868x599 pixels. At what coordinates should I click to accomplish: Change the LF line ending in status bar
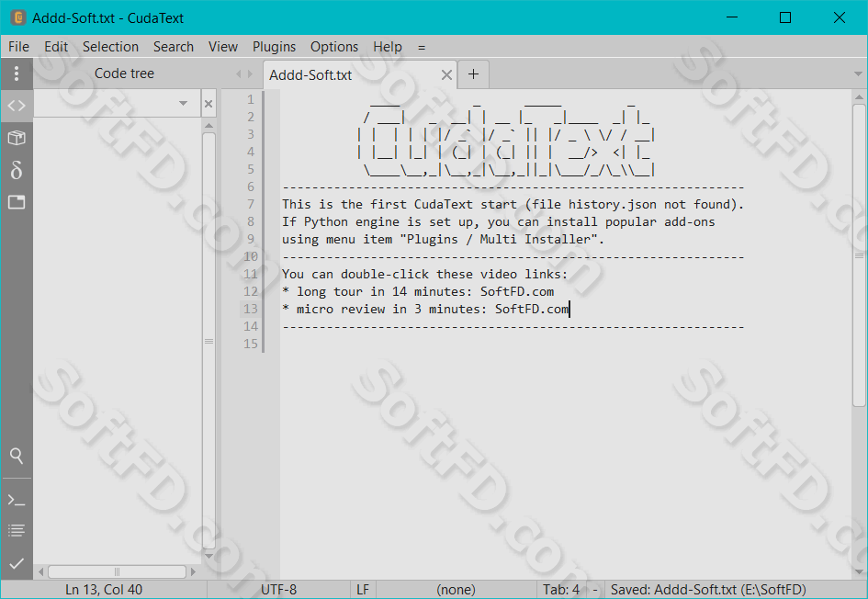tap(363, 590)
